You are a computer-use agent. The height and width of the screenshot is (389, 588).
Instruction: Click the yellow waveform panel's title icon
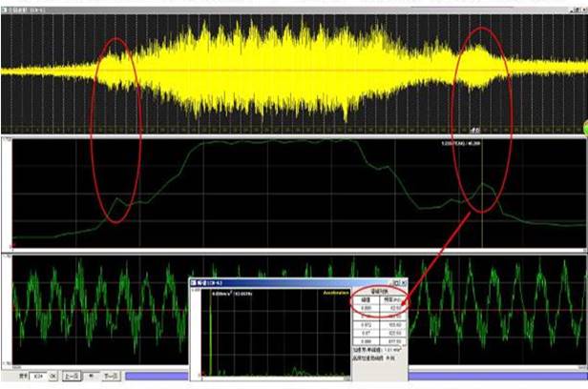coord(6,10)
